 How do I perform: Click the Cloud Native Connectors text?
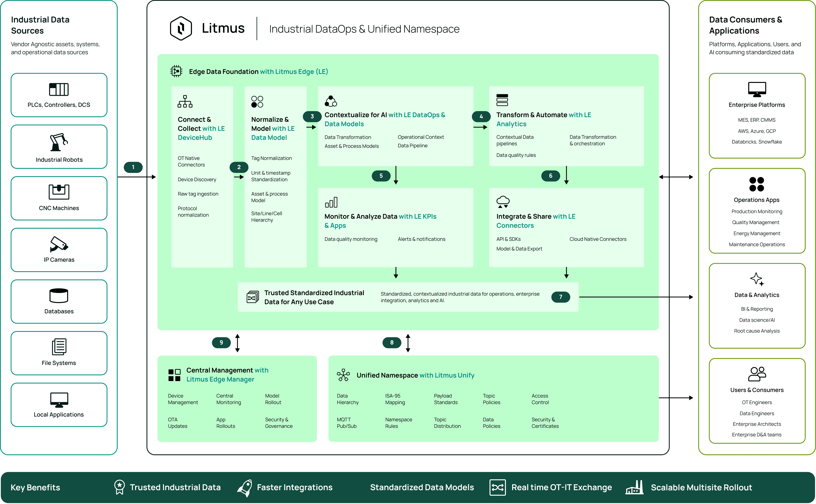tap(598, 239)
